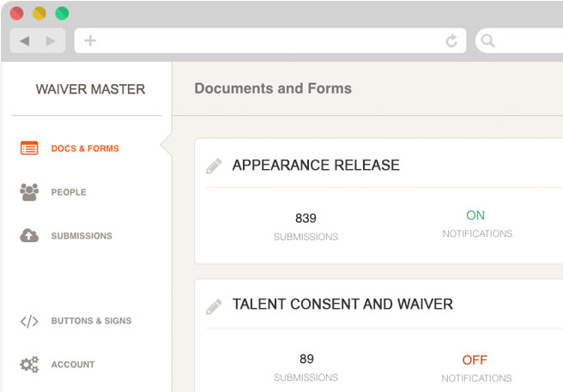Click the yellow minimize window button
This screenshot has width=563, height=392.
point(39,13)
